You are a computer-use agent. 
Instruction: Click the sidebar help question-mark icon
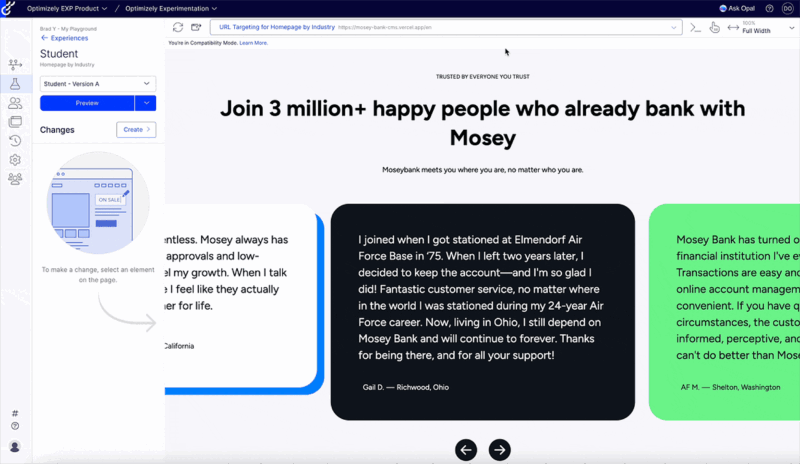pos(15,426)
